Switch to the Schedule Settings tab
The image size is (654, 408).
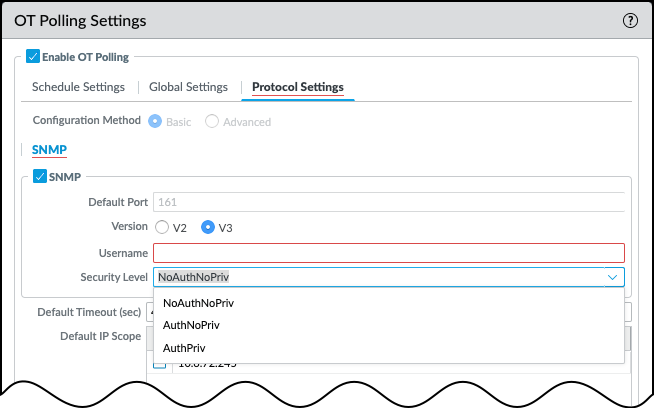tap(78, 87)
